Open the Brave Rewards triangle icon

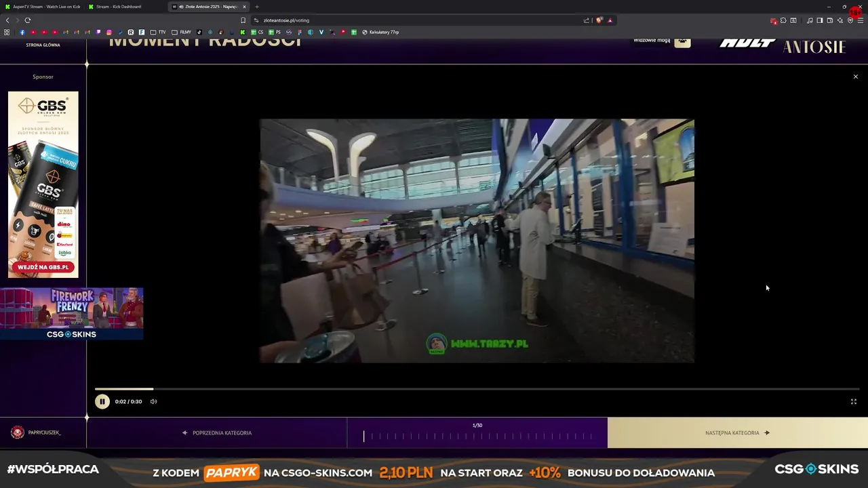pos(610,20)
